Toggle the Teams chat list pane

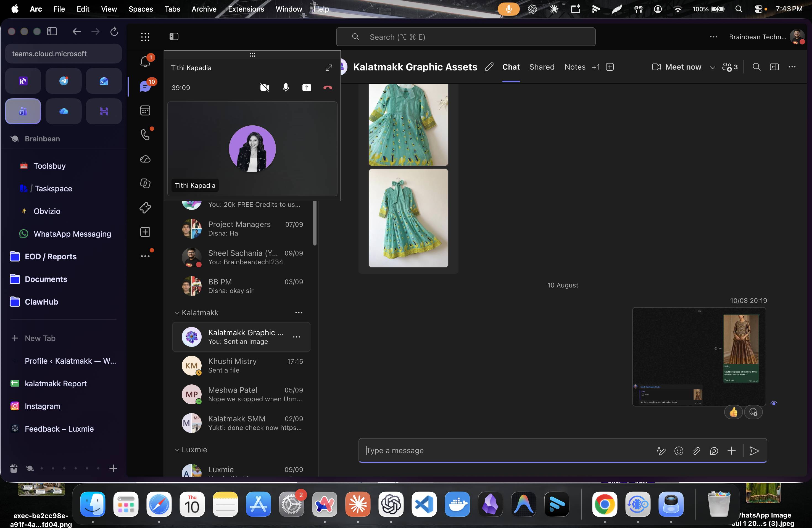174,36
